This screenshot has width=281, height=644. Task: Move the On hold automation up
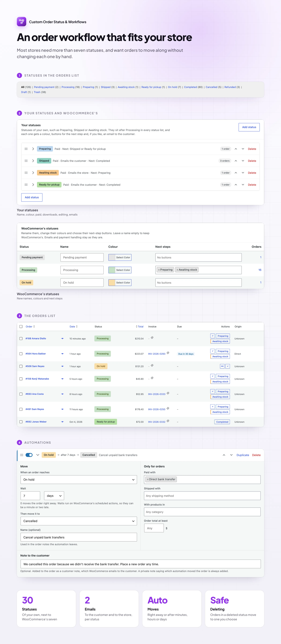click(224, 455)
